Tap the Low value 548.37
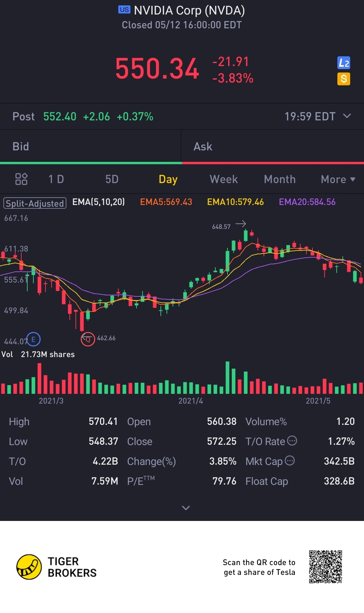This screenshot has height=613, width=364. click(x=103, y=441)
